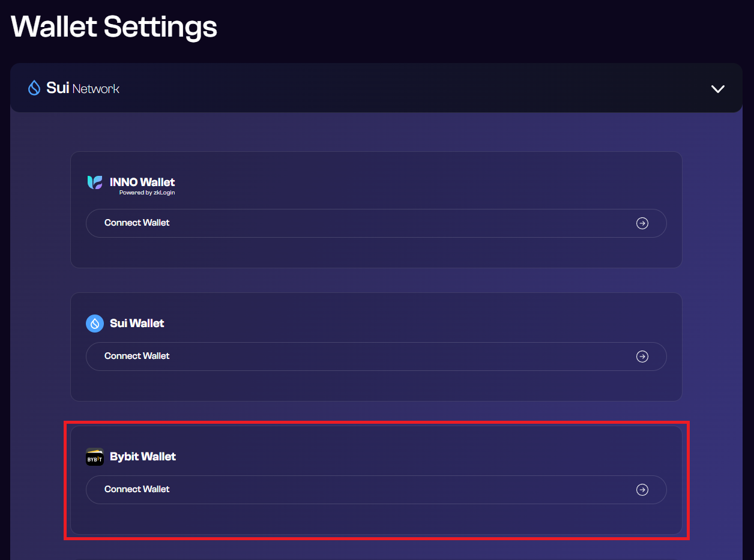Click the Sui Network header bar
Screen dimensions: 754x560
tap(376, 88)
